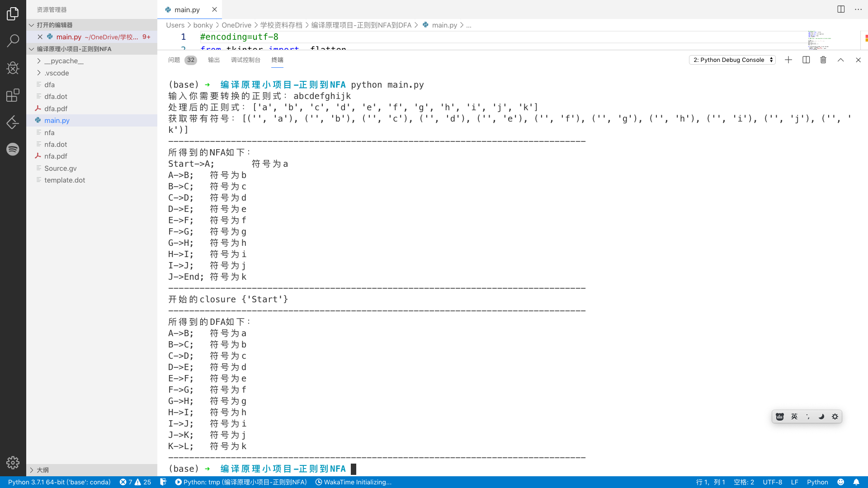Switch Baidu IME from 英 to Chinese input
This screenshot has width=868, height=488.
click(x=794, y=417)
